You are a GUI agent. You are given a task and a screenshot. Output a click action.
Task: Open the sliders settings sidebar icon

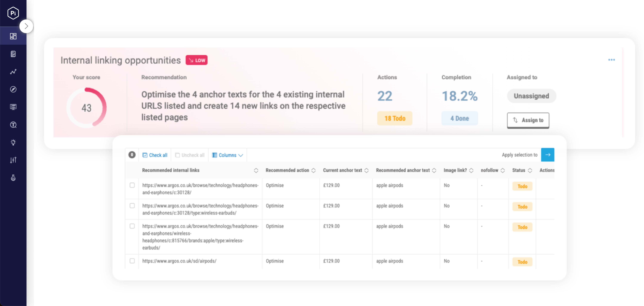[13, 160]
